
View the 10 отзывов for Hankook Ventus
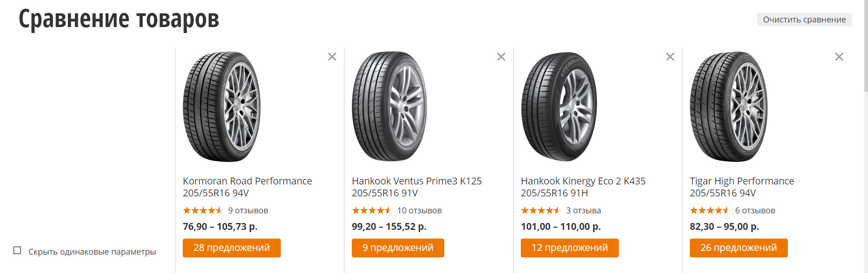(x=419, y=211)
